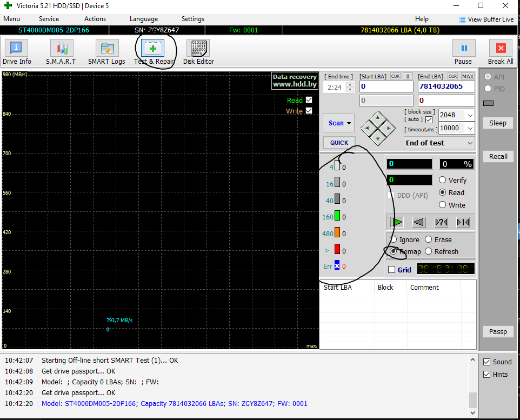The image size is (520, 420).
Task: Click the Recall button
Action: [498, 156]
